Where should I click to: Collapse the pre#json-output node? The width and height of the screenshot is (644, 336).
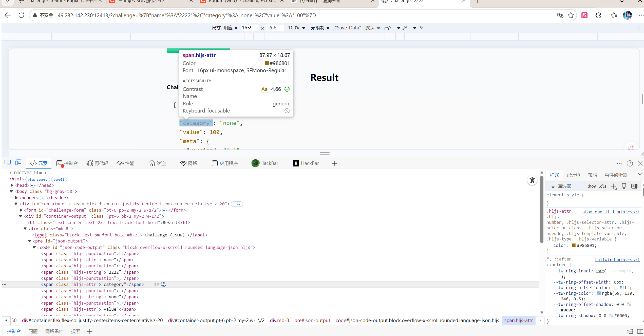tap(30, 241)
